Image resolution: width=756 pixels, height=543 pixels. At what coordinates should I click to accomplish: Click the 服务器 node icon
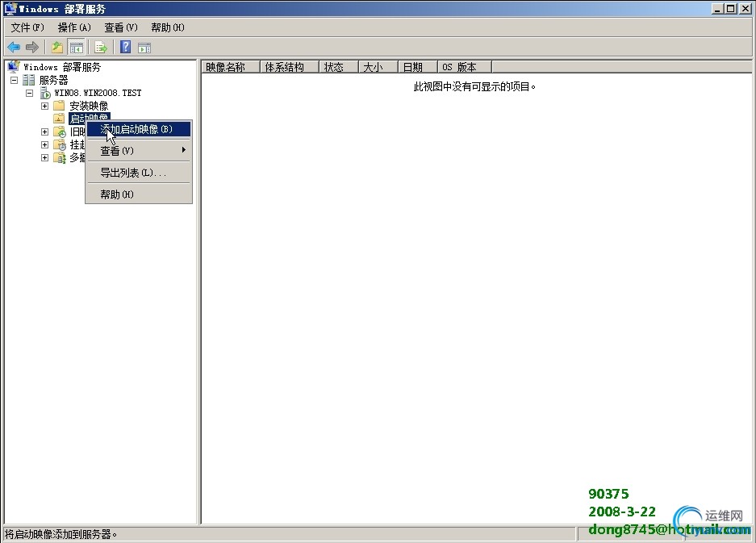(29, 80)
